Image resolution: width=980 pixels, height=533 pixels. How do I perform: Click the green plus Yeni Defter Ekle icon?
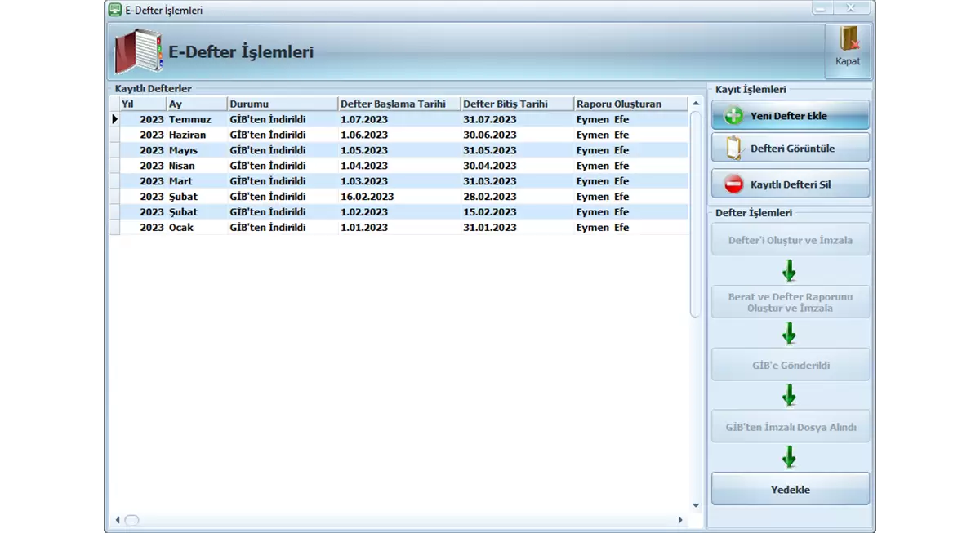click(733, 116)
